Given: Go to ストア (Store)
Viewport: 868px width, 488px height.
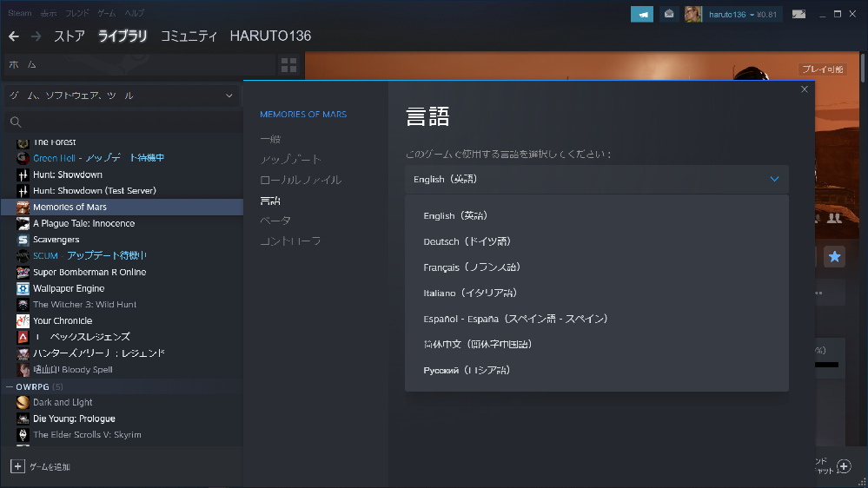Looking at the screenshot, I should click(x=70, y=36).
